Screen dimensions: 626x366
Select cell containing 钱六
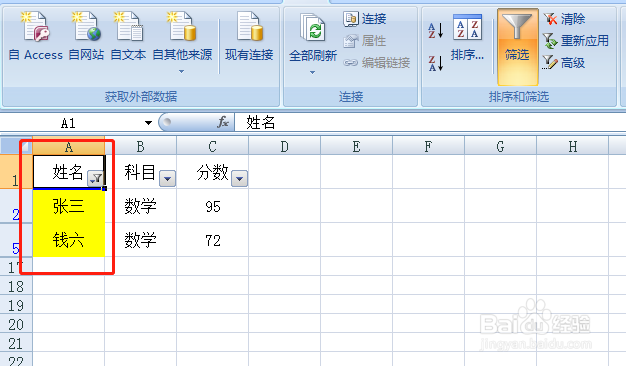pos(69,240)
